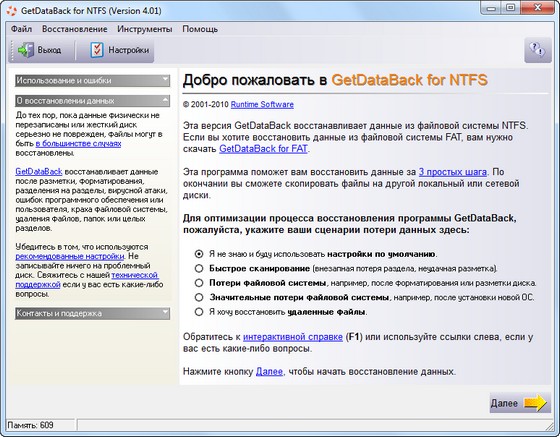Open the help question-mark icon button
Image resolution: width=560 pixels, height=437 pixels.
(538, 50)
